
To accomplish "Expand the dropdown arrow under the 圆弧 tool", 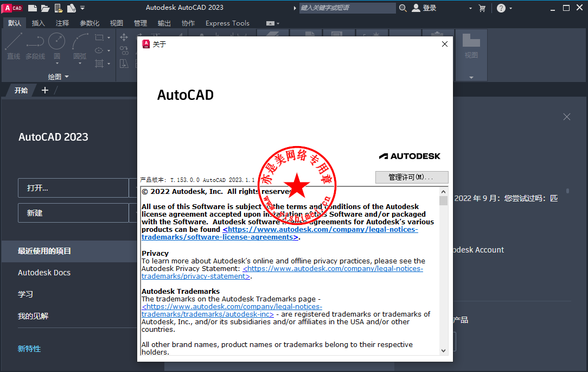I will pos(80,64).
